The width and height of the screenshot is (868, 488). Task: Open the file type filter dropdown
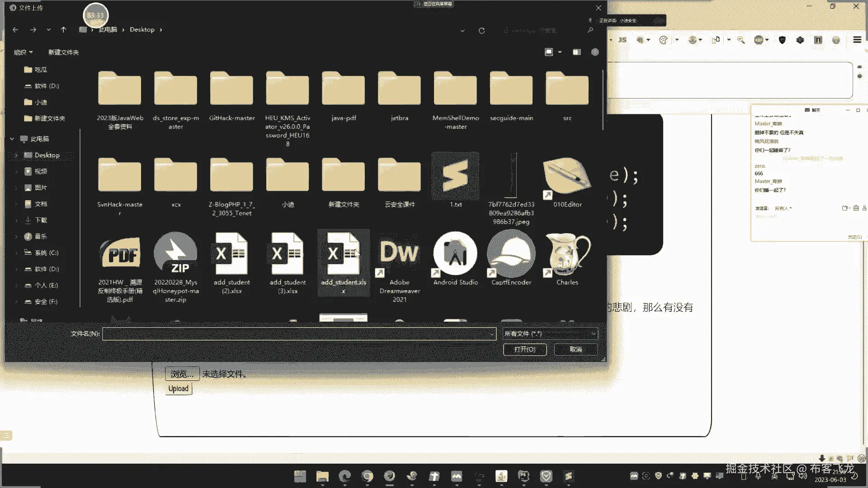(x=550, y=334)
